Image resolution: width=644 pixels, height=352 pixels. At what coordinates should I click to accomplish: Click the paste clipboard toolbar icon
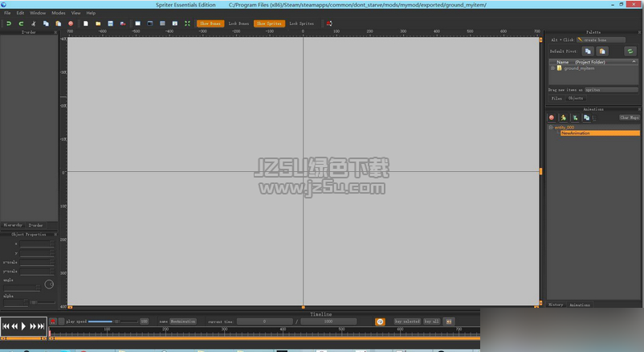click(x=59, y=23)
